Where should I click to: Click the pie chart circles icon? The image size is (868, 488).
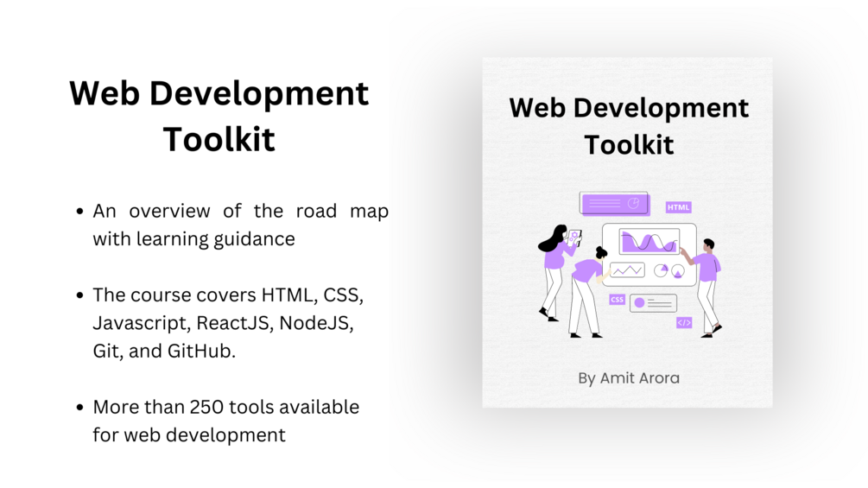click(669, 271)
